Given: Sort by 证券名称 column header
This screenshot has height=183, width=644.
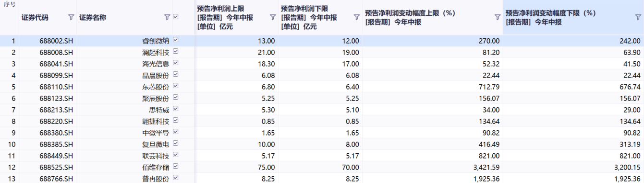Looking at the screenshot, I should 93,17.
